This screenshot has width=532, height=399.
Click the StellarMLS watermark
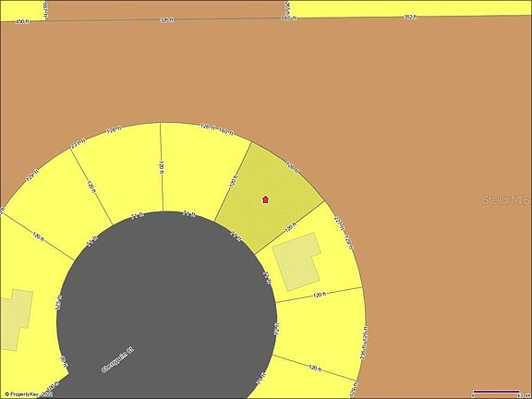(x=506, y=199)
